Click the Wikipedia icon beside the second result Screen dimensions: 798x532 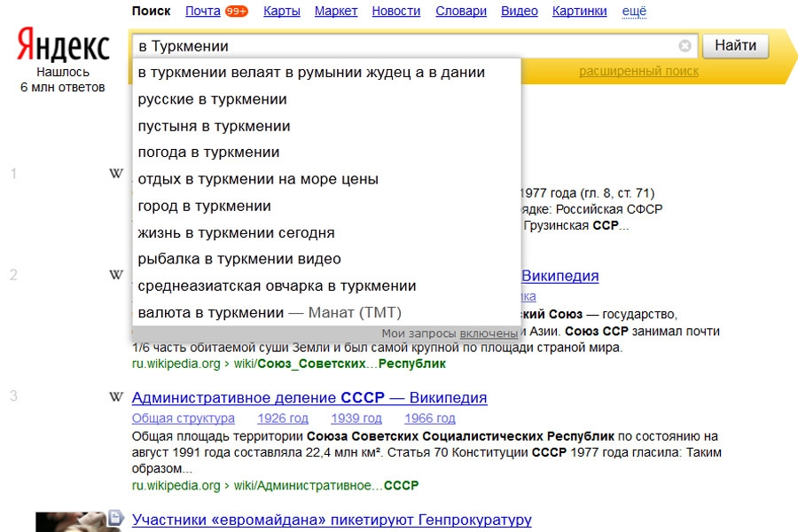[115, 275]
